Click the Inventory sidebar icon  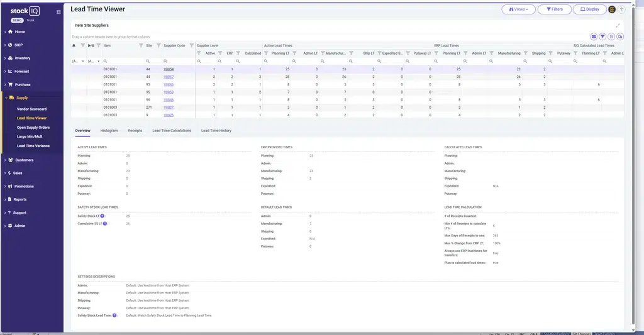(x=10, y=58)
